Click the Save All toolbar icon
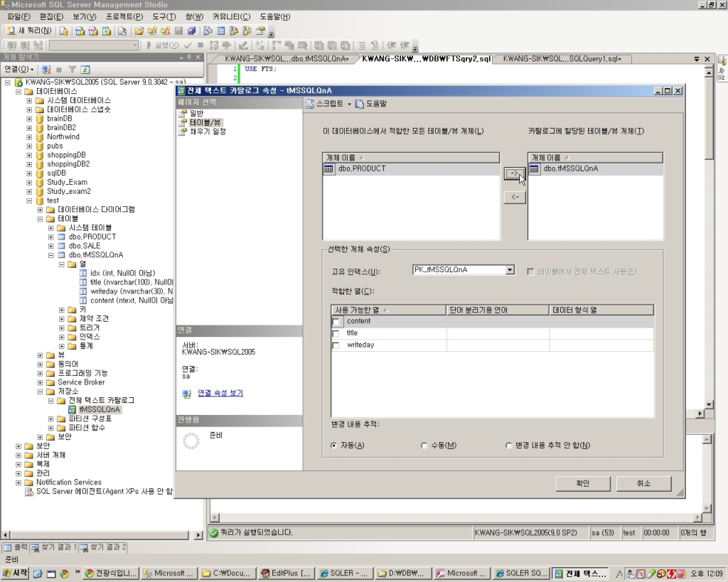The image size is (728, 582). pos(191,31)
